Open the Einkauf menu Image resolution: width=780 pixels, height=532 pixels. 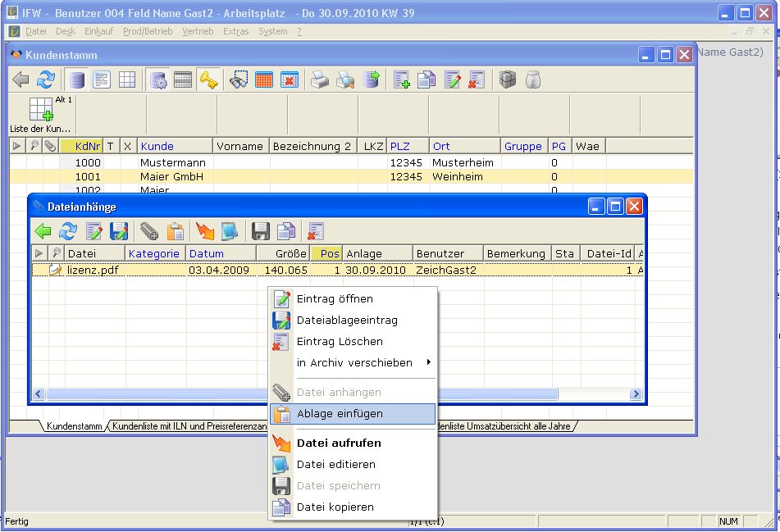pos(99,31)
